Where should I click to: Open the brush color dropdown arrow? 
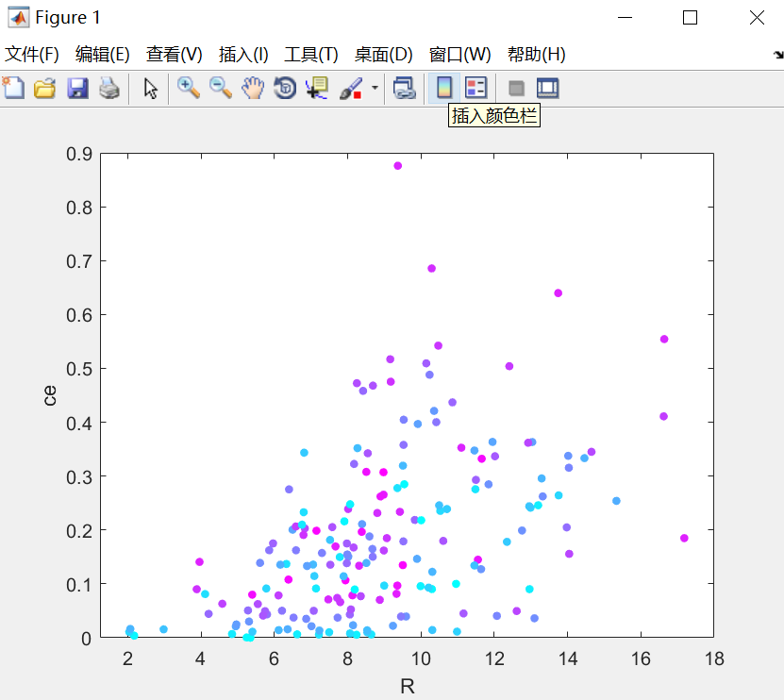[375, 88]
